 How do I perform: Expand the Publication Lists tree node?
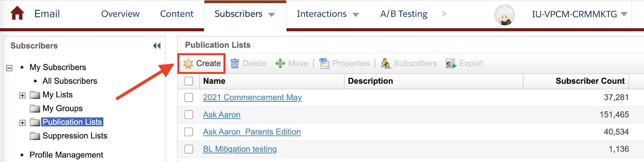tap(22, 123)
